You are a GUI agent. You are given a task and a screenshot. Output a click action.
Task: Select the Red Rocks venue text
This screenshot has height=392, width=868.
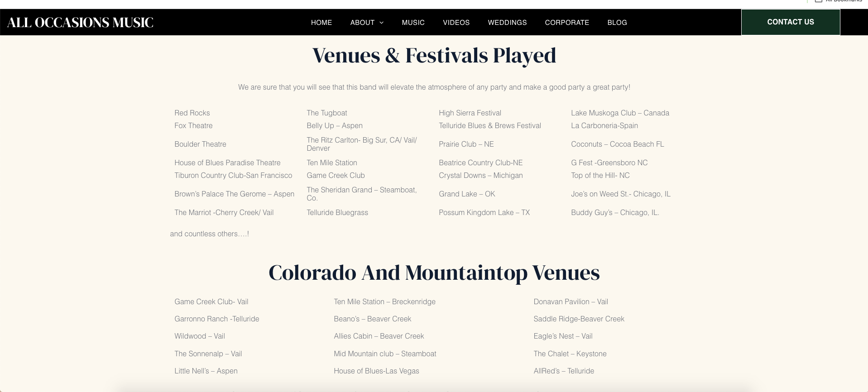pos(192,113)
